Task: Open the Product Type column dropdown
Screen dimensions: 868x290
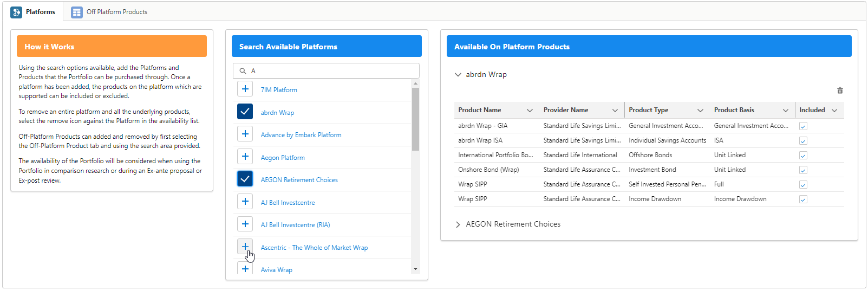Action: coord(700,111)
